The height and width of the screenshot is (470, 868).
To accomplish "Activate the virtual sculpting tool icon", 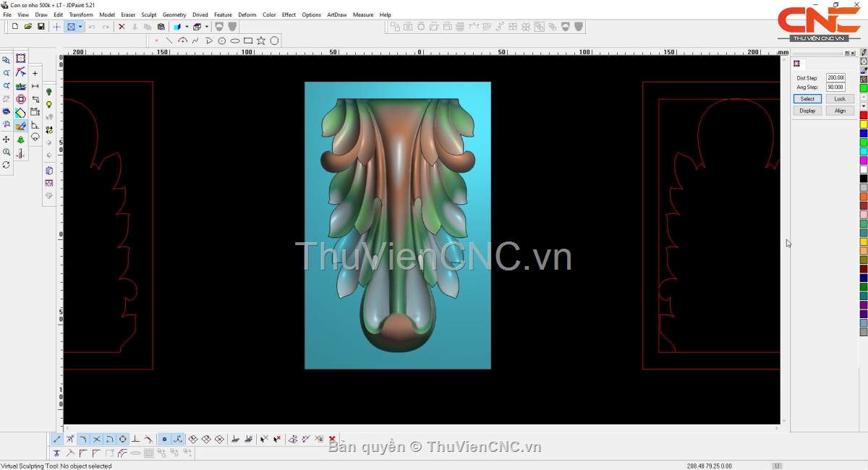I will 21,126.
